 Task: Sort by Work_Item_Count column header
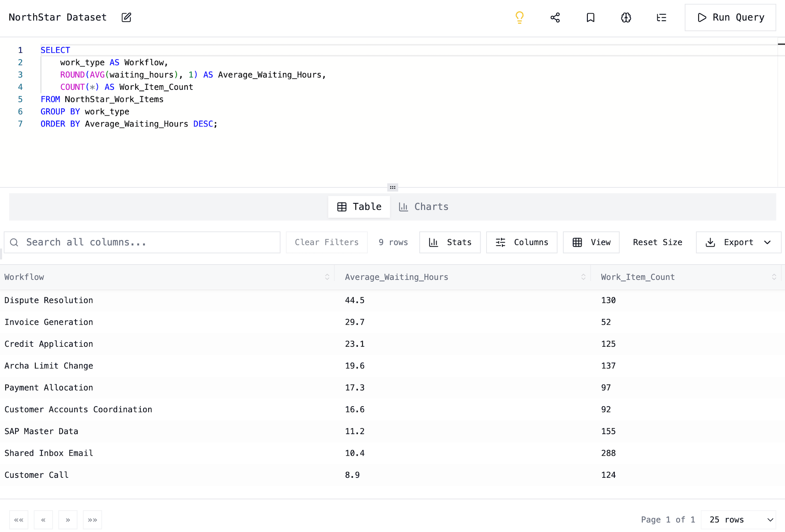click(686, 277)
